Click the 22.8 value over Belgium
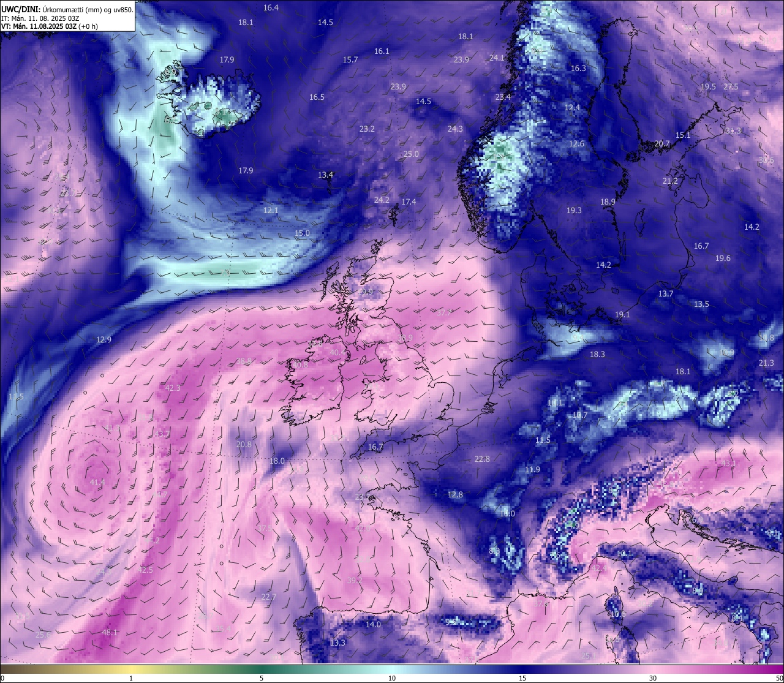The width and height of the screenshot is (784, 683). [482, 459]
